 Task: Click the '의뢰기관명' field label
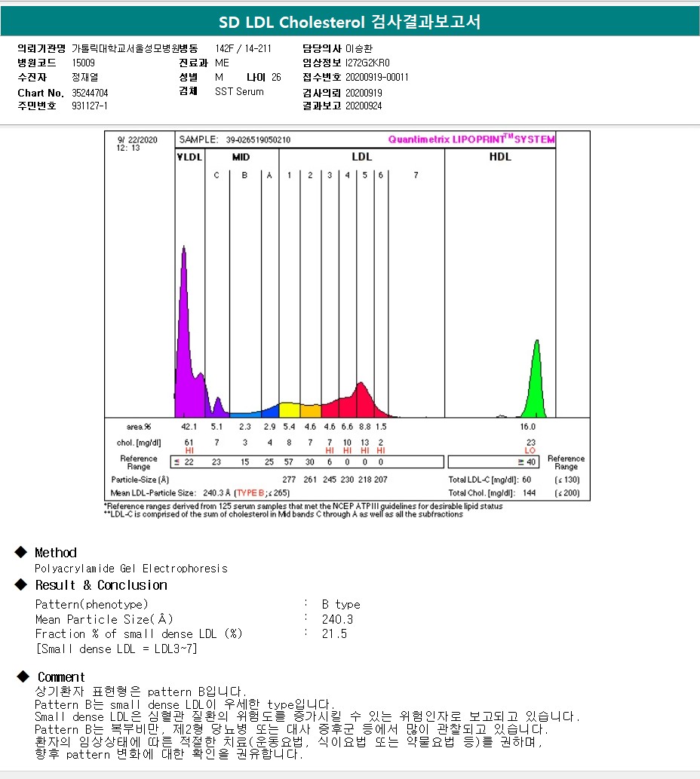(41, 49)
